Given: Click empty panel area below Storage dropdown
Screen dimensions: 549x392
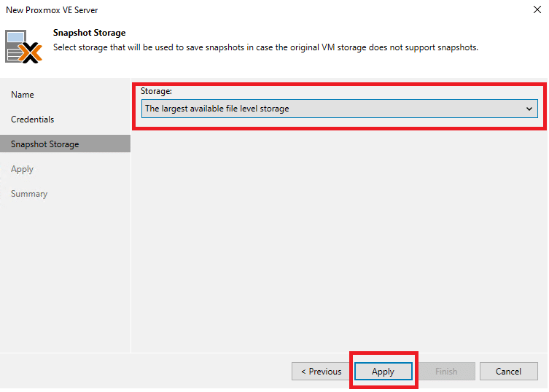Looking at the screenshot, I should tap(339, 241).
